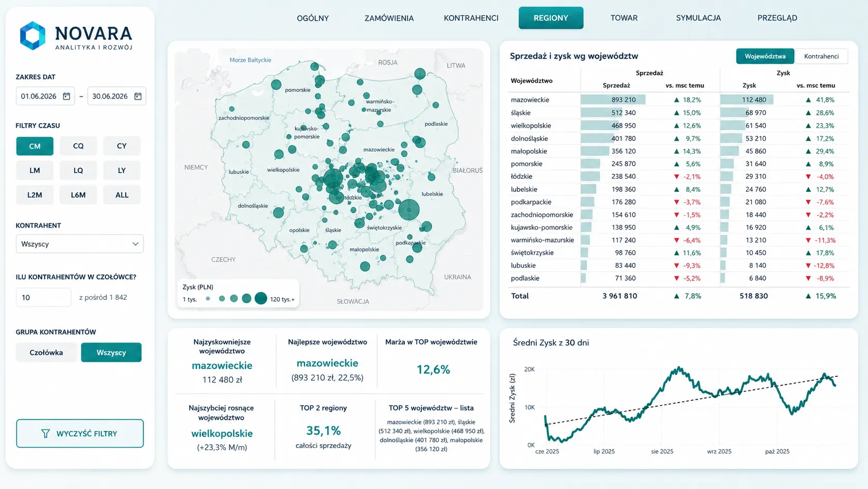This screenshot has width=868, height=489.
Task: Select the wielkopolskie row name
Action: point(531,126)
